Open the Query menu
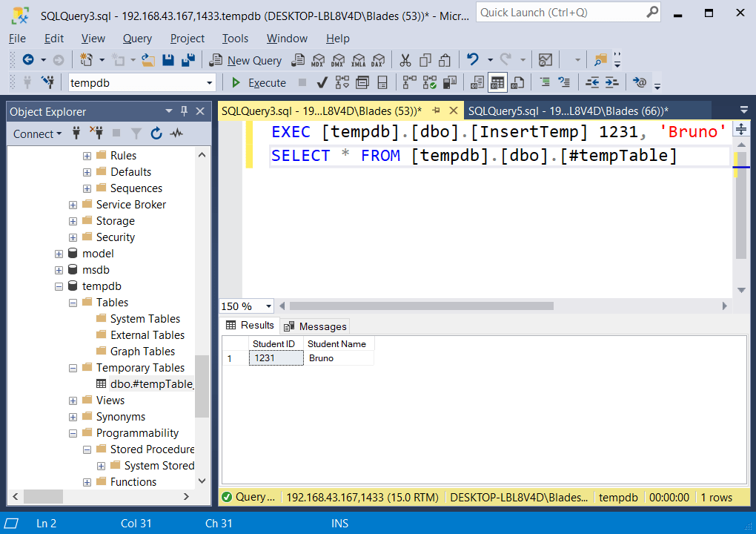Image resolution: width=756 pixels, height=534 pixels. click(136, 39)
